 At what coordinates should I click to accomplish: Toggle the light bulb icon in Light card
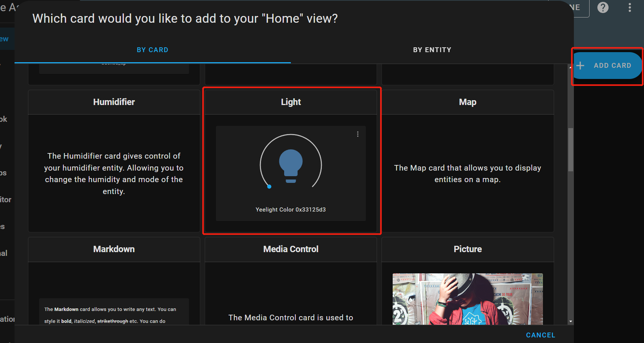[x=291, y=166]
